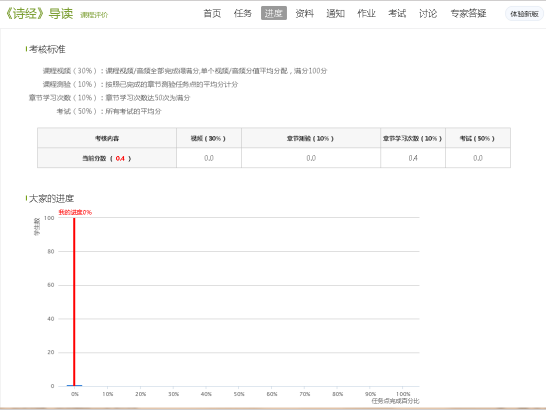The width and height of the screenshot is (546, 410).
Task: Click the 课程评价 link beside title
Action: click(94, 15)
